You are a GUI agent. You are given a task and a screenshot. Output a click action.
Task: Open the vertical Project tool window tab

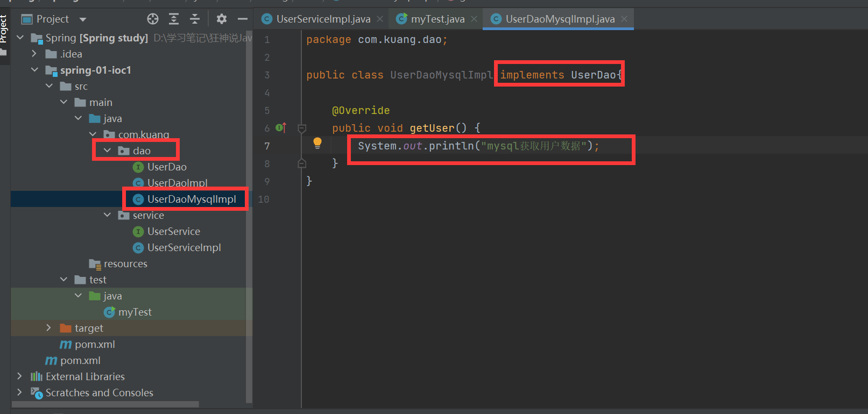tap(4, 28)
